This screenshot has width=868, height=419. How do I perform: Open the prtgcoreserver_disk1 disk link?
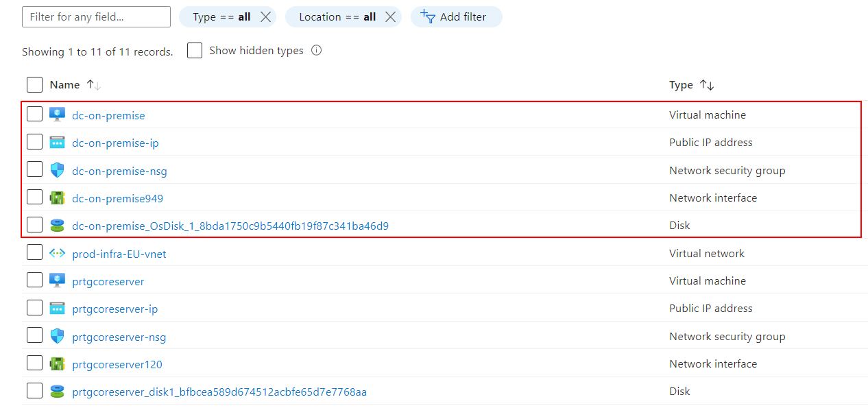(x=219, y=392)
